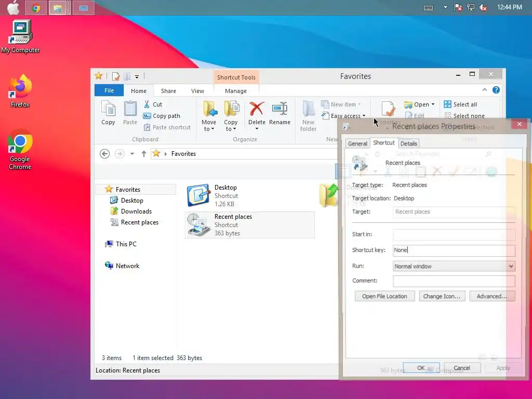Open the Copy to folder menu
Screen dimensions: 532x399
[x=231, y=116]
